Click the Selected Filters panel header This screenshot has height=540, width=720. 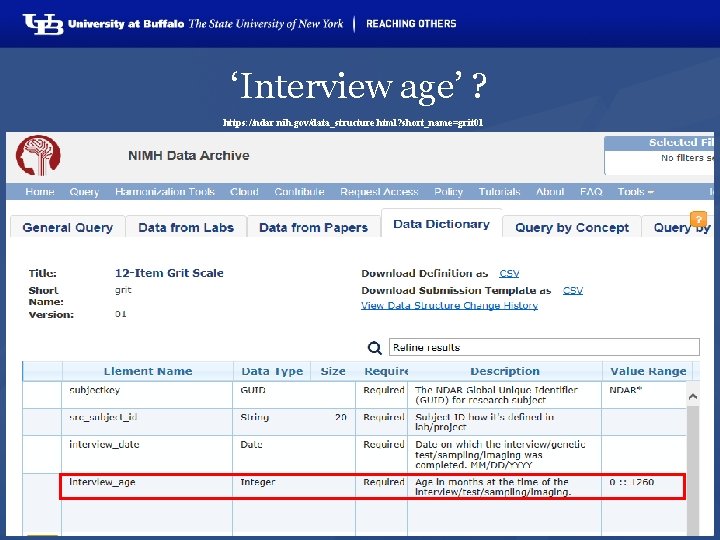click(x=659, y=143)
